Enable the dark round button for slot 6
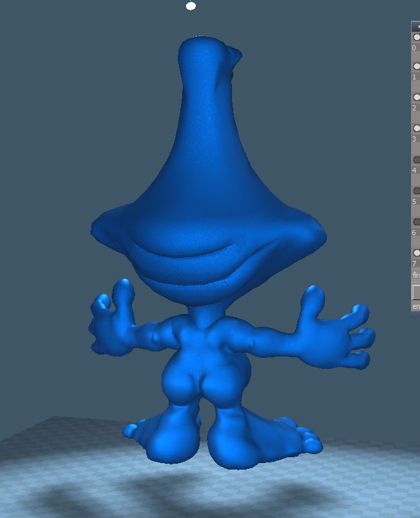 [x=417, y=222]
